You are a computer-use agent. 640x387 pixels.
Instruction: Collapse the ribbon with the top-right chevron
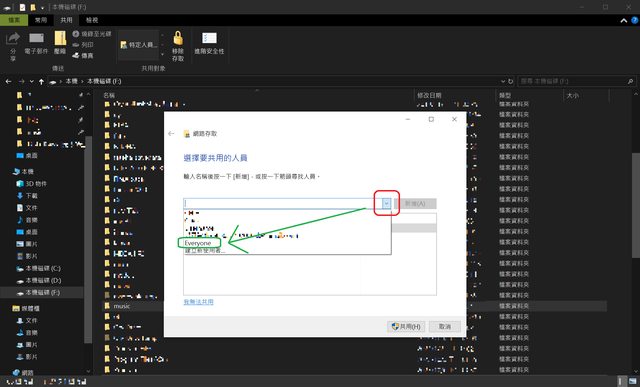pos(623,20)
